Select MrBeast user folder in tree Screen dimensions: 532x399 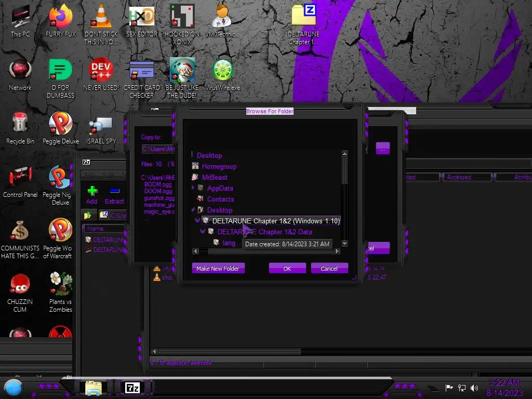click(215, 177)
